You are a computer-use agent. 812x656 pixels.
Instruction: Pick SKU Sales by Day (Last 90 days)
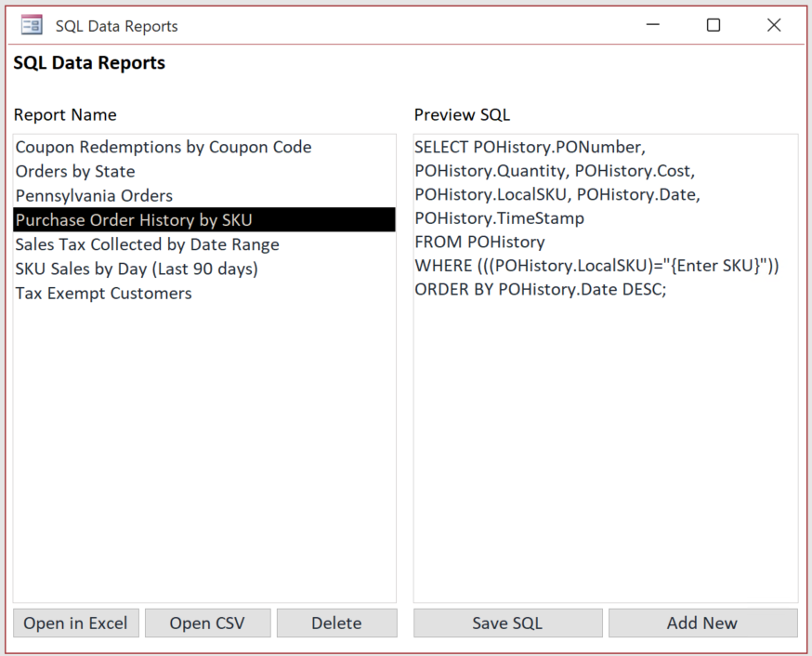(137, 269)
